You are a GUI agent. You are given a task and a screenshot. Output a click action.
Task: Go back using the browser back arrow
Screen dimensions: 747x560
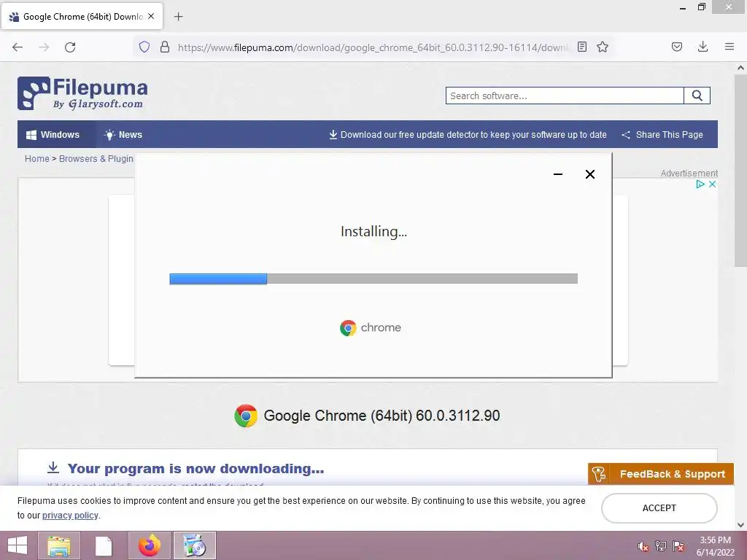tap(18, 47)
